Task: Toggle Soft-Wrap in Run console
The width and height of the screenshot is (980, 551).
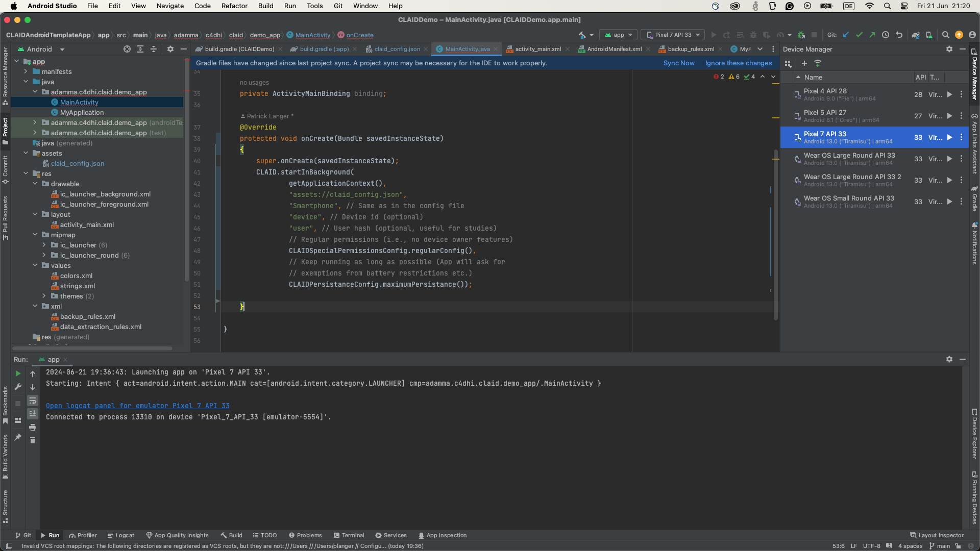Action: [x=33, y=401]
